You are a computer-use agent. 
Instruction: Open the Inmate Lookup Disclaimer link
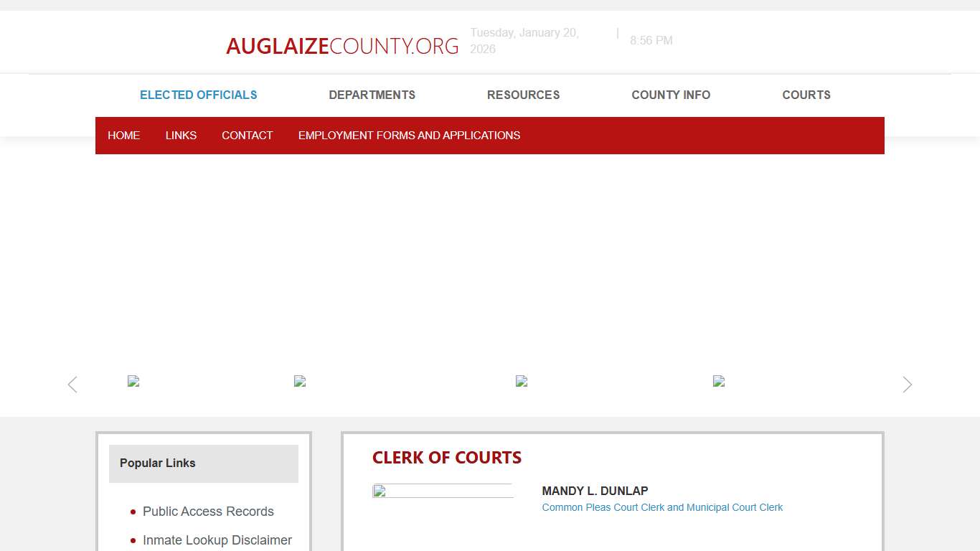point(217,540)
